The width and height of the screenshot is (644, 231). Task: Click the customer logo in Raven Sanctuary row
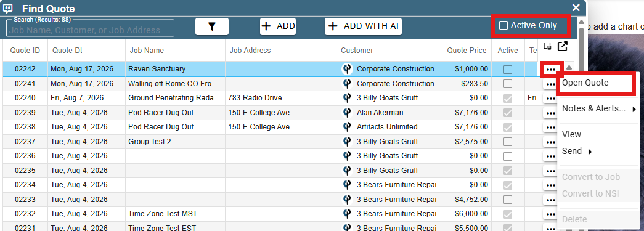coord(347,69)
